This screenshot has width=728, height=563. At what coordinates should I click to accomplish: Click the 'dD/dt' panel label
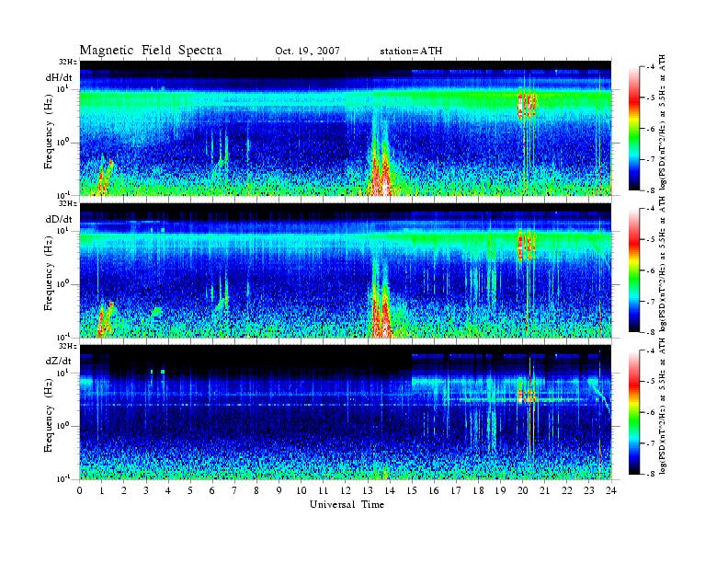pyautogui.click(x=59, y=219)
